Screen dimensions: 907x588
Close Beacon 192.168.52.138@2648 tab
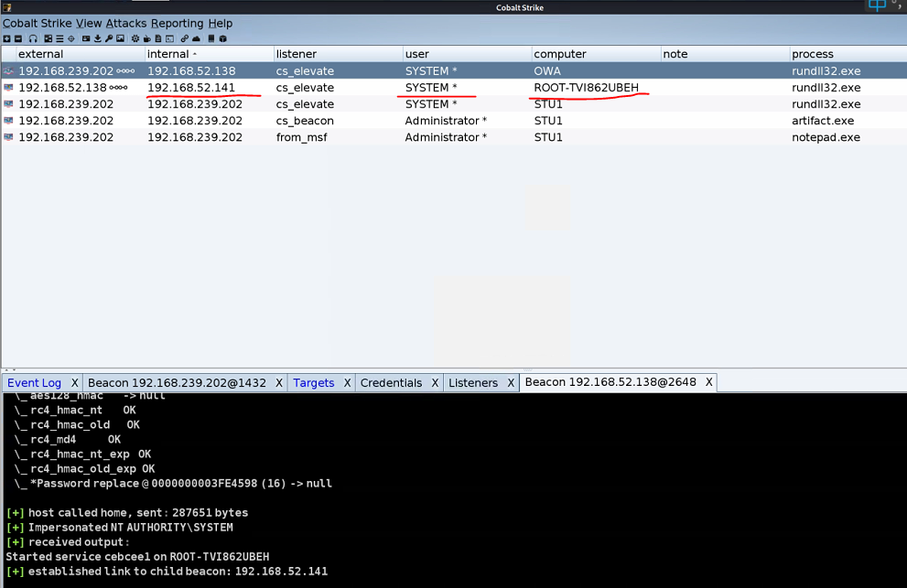(708, 382)
